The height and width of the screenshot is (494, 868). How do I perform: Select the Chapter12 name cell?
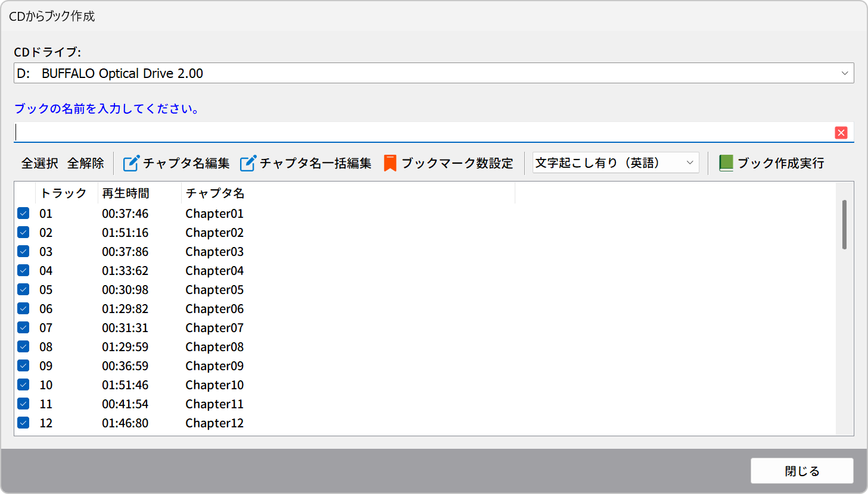[214, 423]
